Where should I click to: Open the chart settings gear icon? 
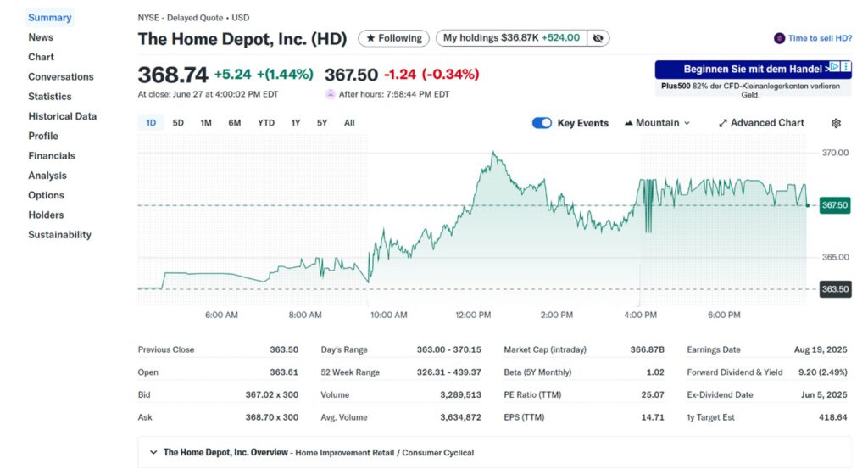[x=836, y=123]
